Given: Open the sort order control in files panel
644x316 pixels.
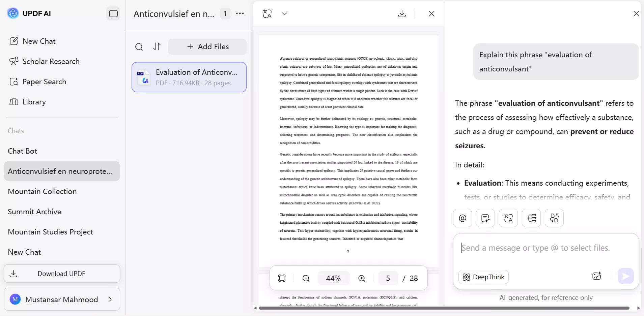Looking at the screenshot, I should pyautogui.click(x=157, y=47).
